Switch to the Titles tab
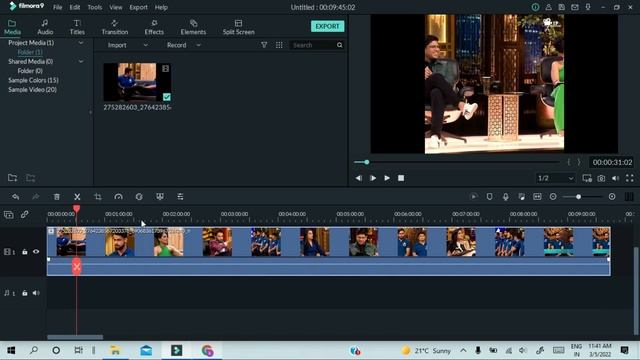The width and height of the screenshot is (640, 360). pos(77,27)
